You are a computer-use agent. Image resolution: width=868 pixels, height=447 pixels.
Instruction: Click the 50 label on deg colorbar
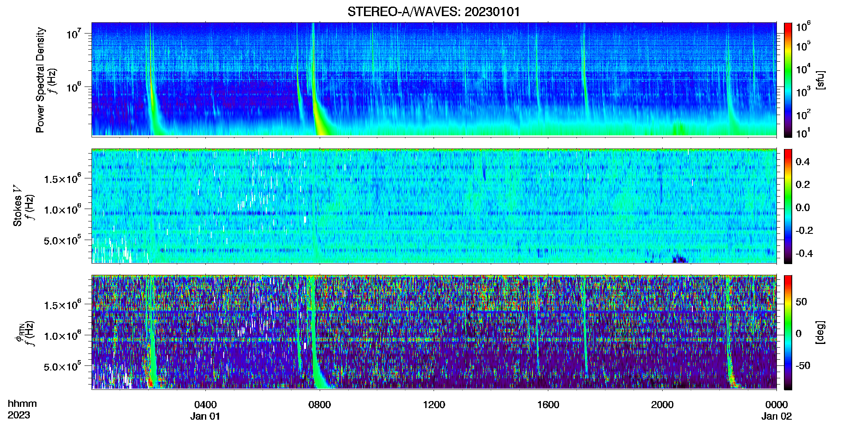[801, 302]
